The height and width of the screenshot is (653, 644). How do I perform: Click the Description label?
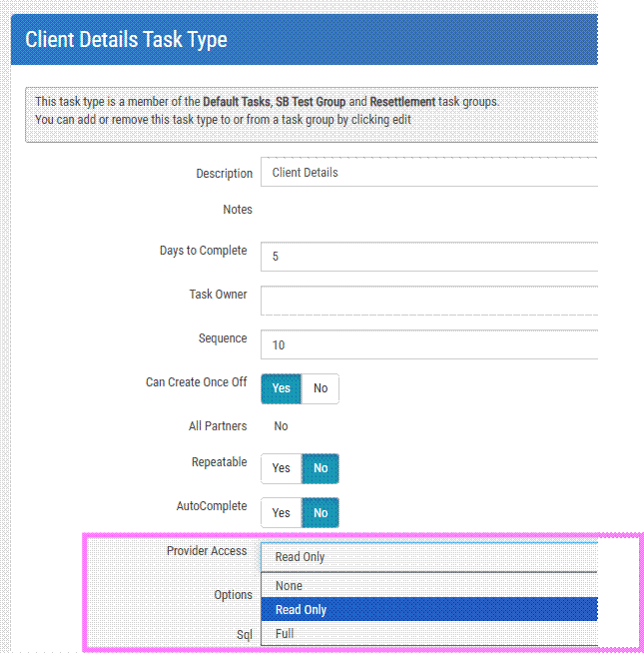(224, 174)
